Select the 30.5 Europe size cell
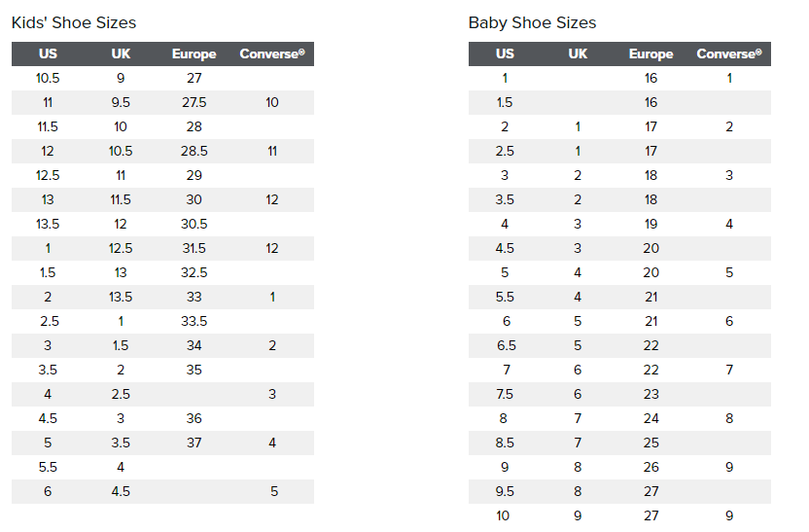The height and width of the screenshot is (532, 809). (x=193, y=224)
